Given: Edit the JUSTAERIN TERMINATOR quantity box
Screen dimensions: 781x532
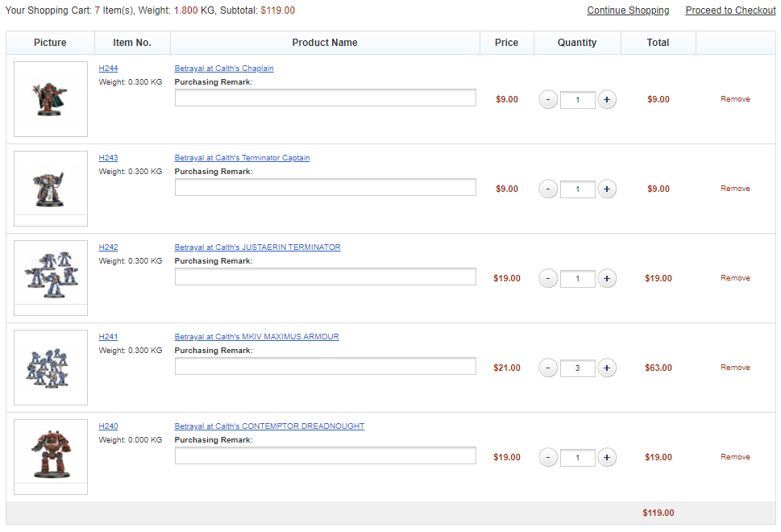Looking at the screenshot, I should tap(577, 278).
